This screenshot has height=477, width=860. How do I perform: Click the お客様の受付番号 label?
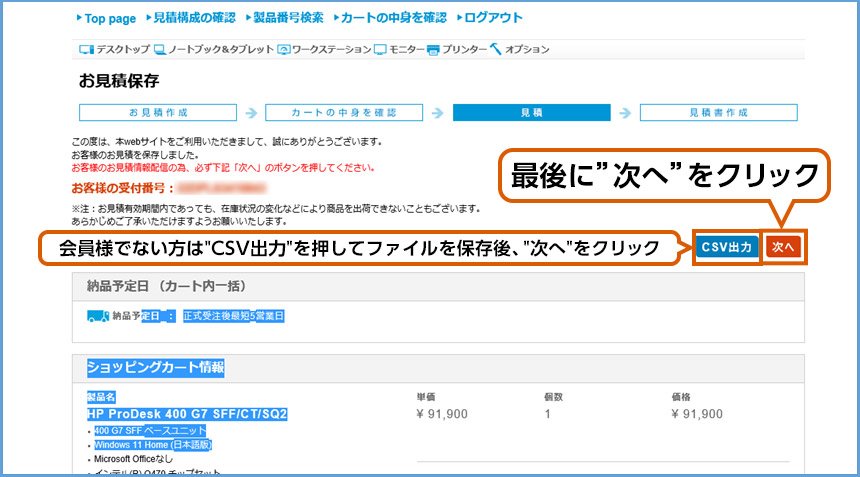(x=123, y=189)
